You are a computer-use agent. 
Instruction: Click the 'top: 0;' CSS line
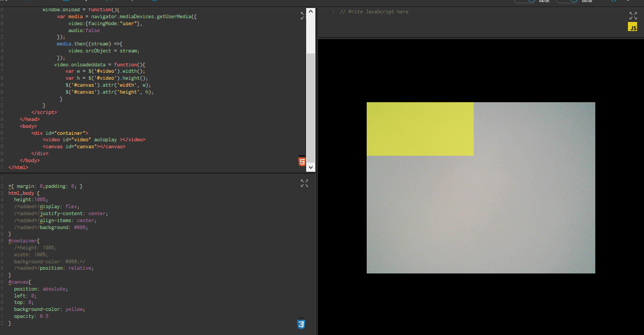pyautogui.click(x=24, y=302)
